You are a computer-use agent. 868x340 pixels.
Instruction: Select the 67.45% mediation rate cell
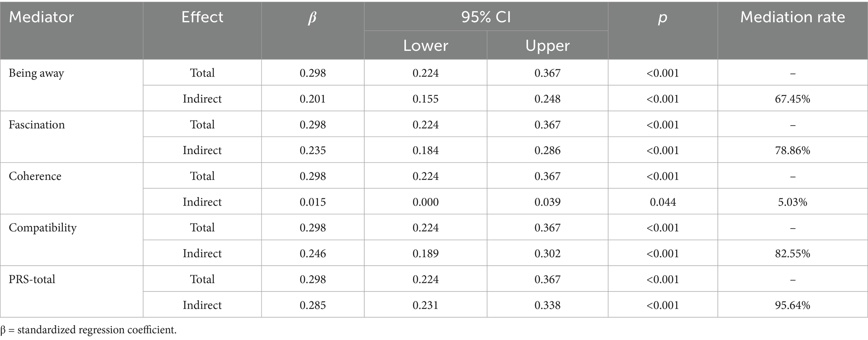tap(792, 99)
